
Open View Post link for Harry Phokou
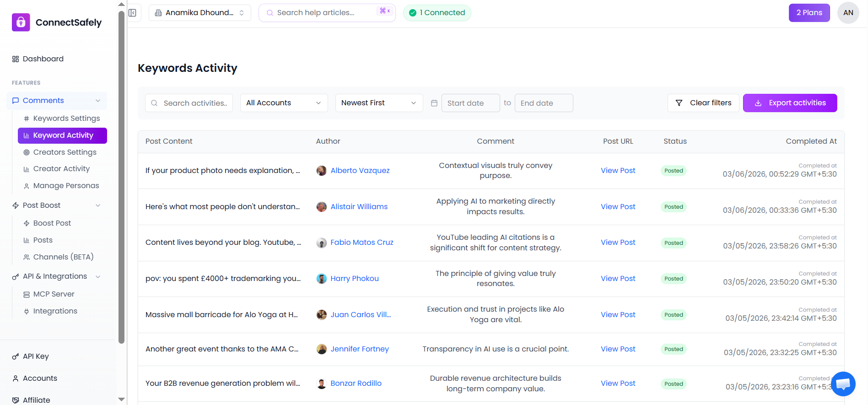point(618,279)
